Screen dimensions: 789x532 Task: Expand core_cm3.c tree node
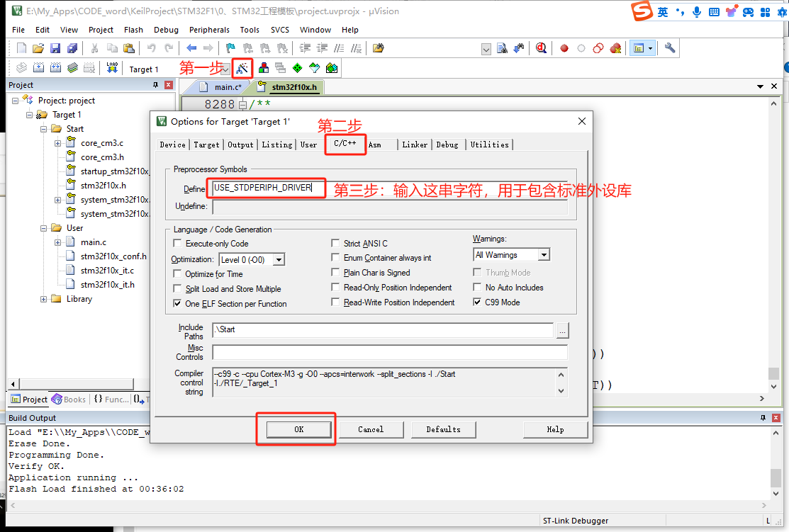click(x=58, y=143)
